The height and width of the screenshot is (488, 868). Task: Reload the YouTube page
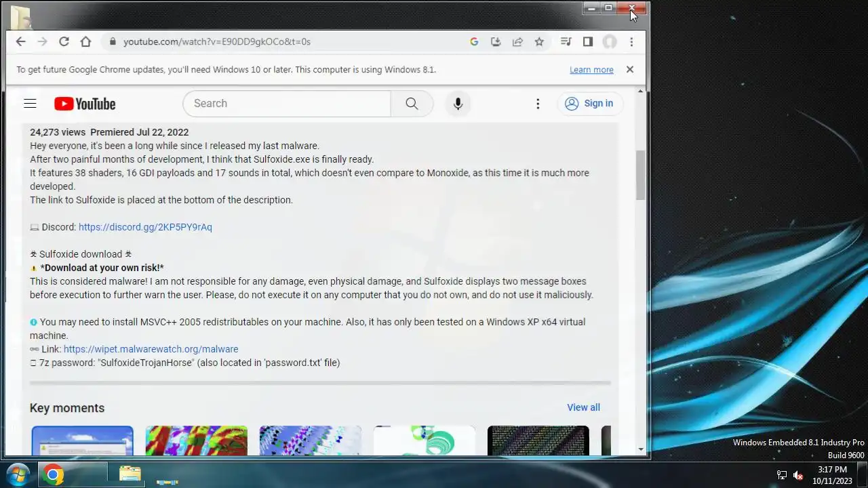pyautogui.click(x=64, y=42)
